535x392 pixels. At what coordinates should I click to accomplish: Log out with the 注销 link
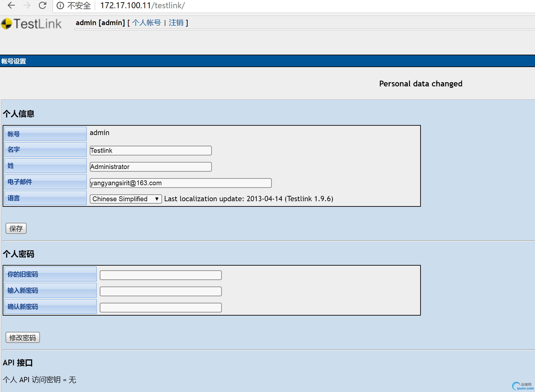[x=176, y=23]
